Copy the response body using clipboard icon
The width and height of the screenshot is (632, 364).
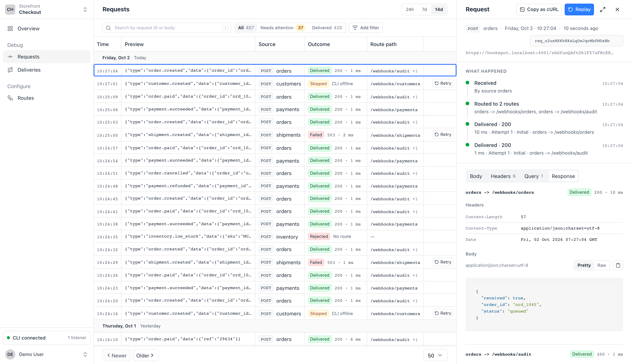coord(618,265)
